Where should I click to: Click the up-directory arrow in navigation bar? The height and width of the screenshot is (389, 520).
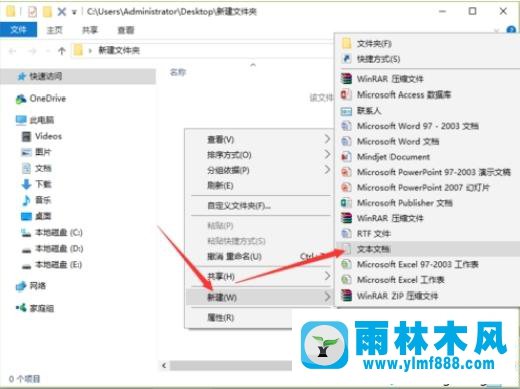click(62, 51)
